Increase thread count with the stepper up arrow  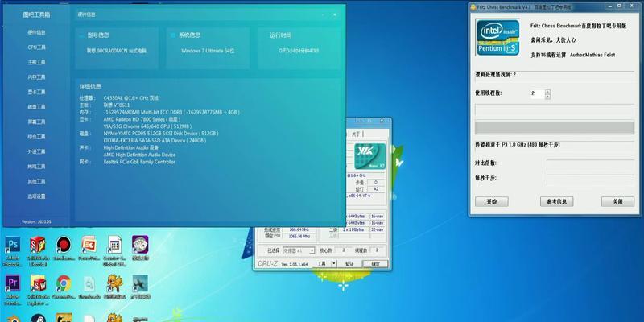pyautogui.click(x=547, y=91)
